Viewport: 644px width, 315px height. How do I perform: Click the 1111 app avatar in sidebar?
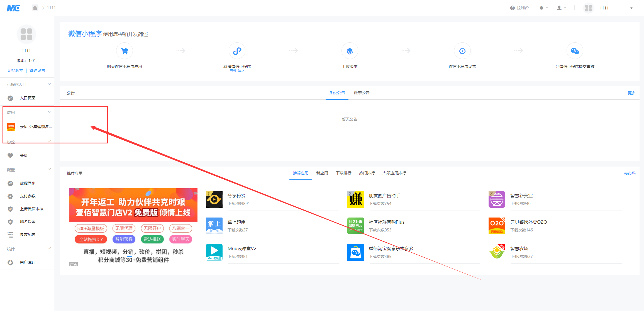point(26,34)
